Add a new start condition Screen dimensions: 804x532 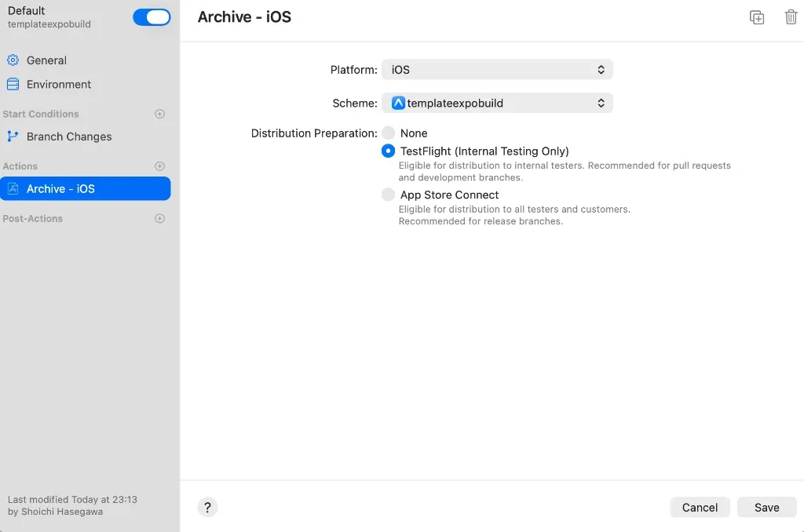(159, 114)
